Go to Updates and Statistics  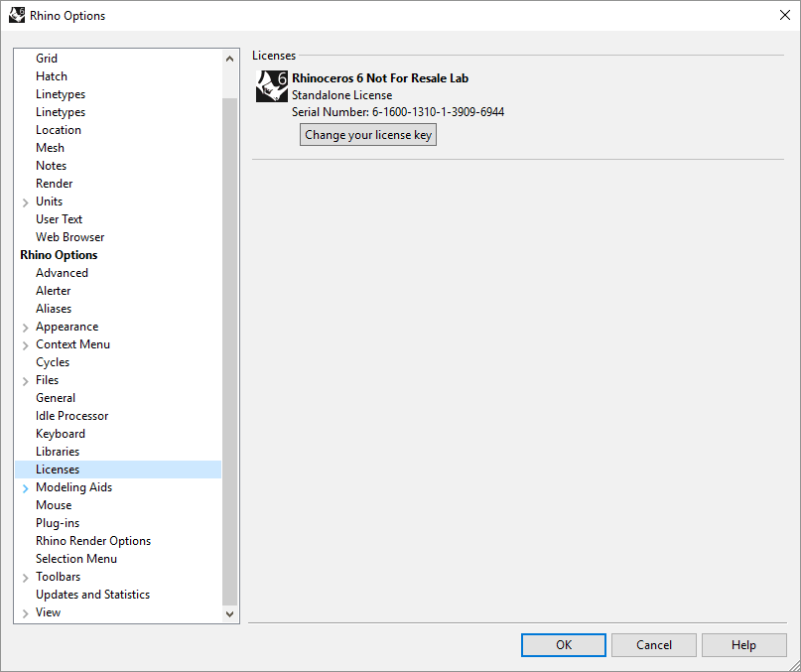(92, 595)
